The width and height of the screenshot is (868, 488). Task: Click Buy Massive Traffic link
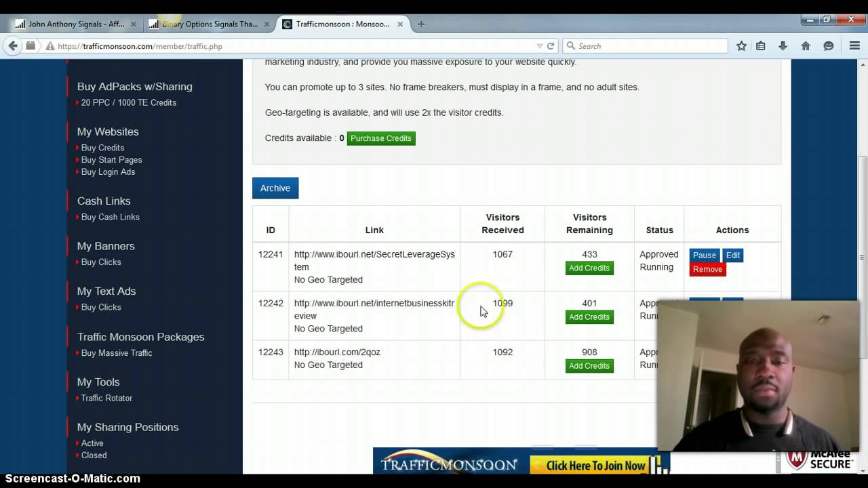point(117,353)
